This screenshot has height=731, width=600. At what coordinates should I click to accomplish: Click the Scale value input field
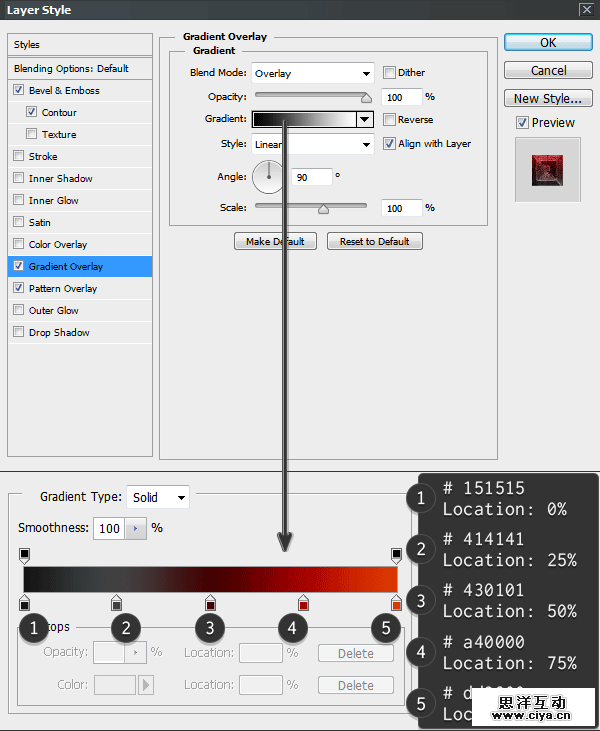(x=401, y=208)
